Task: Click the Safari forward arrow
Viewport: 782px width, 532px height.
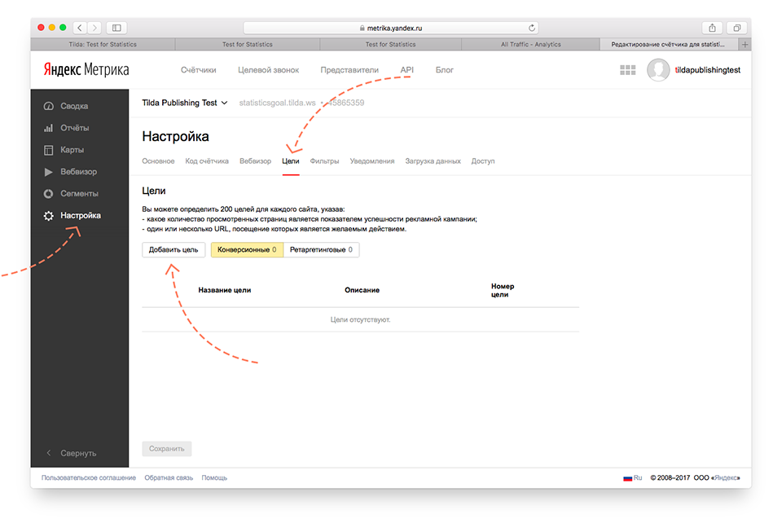Action: coord(94,28)
